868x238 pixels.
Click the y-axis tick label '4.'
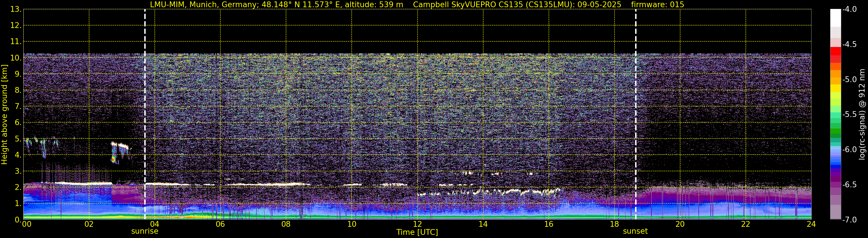(x=18, y=155)
